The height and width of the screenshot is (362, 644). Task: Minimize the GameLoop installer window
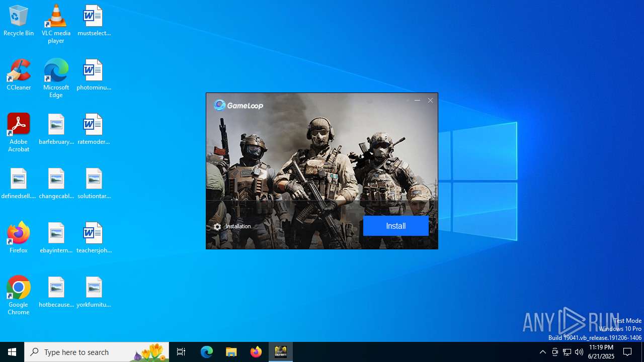point(417,101)
